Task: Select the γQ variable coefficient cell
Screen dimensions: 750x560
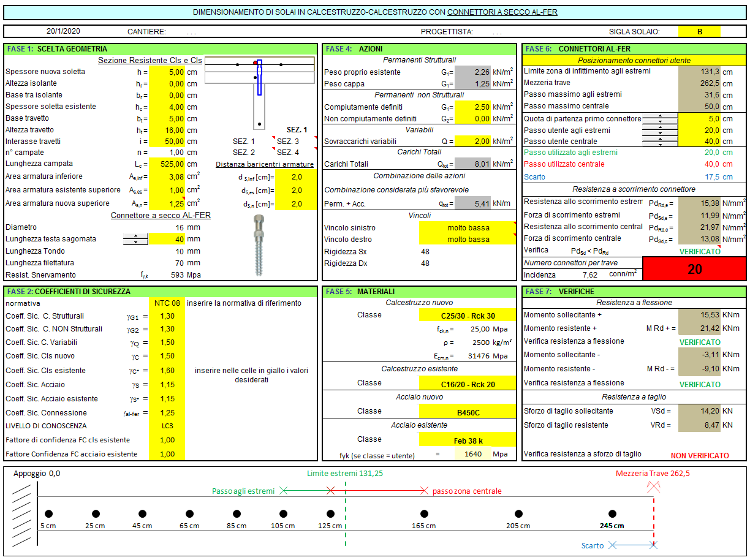Action: tap(167, 342)
